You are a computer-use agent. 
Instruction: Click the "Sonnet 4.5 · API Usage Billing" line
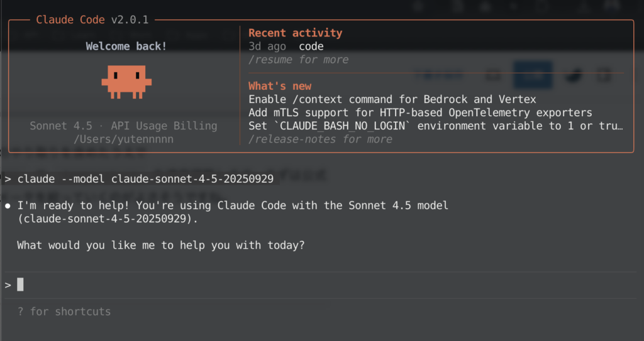point(123,126)
